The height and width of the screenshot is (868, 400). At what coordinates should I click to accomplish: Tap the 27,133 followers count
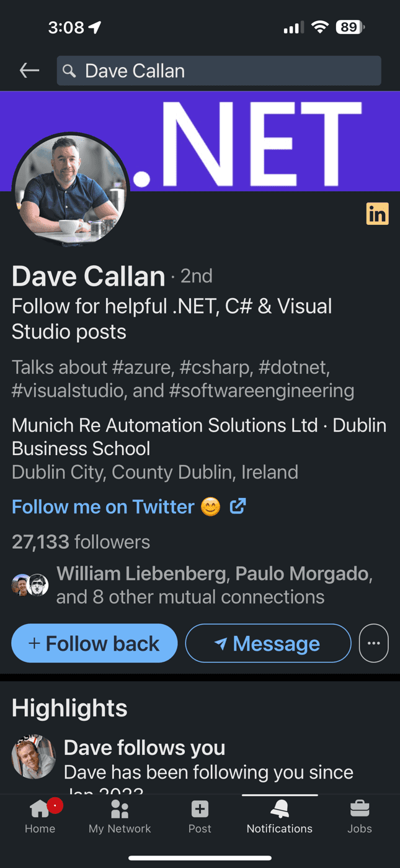(81, 542)
